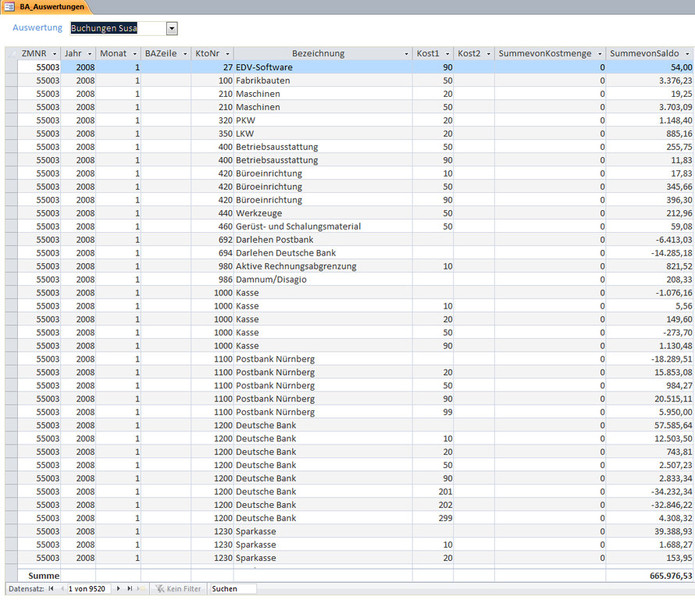Click the Saldo value '-6.413,03'
This screenshot has width=695, height=600.
[650, 240]
